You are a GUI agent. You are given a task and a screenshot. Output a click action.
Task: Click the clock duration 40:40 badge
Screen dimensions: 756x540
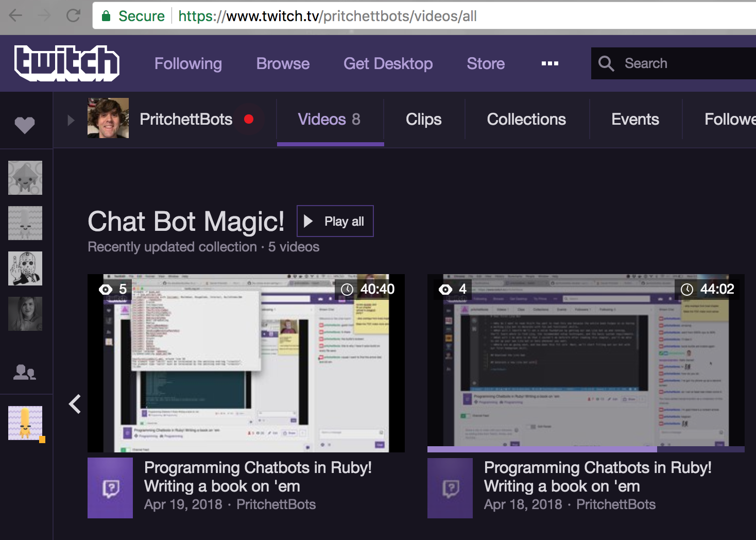(368, 289)
